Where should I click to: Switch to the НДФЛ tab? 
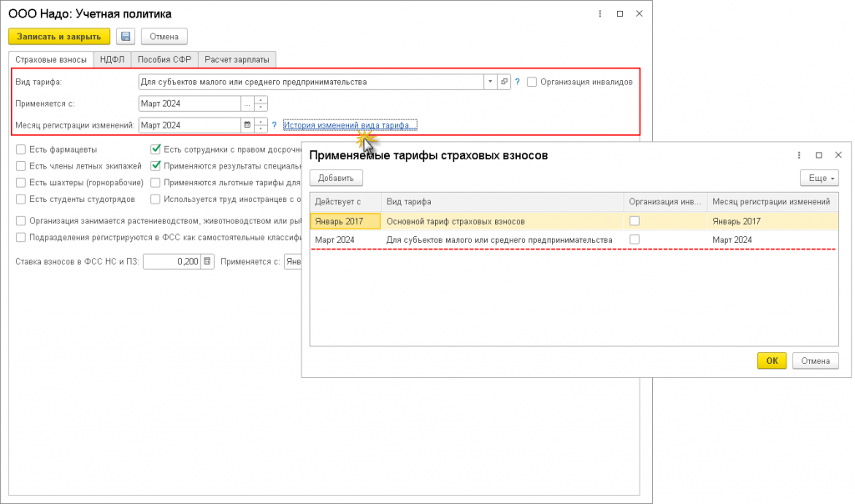tap(113, 59)
